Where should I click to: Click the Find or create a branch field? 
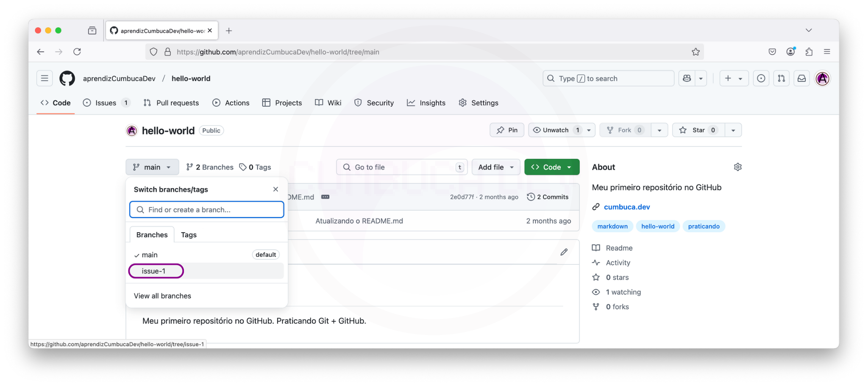207,210
